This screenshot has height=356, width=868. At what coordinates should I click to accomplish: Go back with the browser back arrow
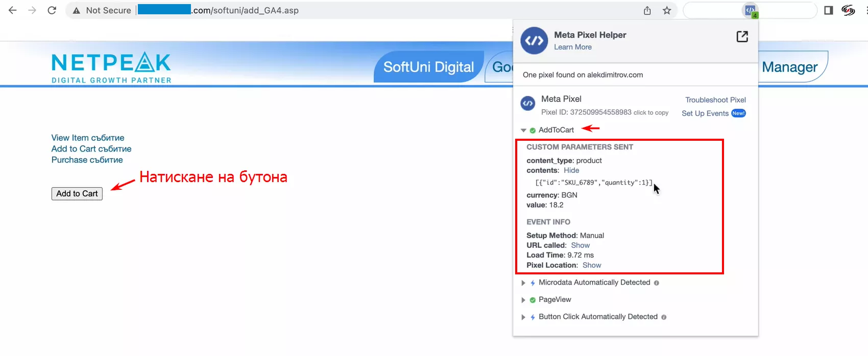13,10
